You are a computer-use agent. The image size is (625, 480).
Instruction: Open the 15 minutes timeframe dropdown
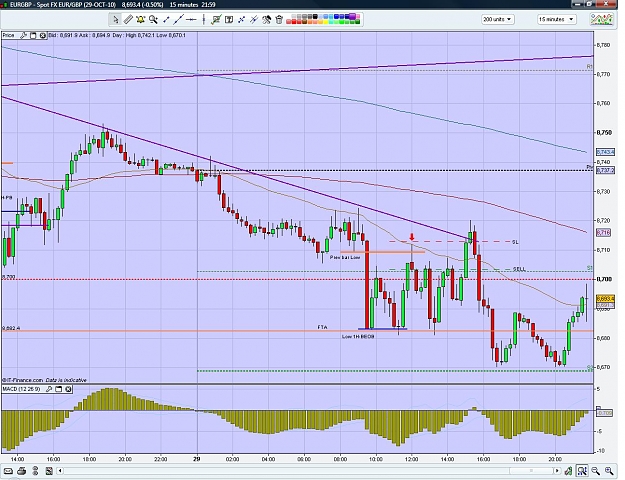(x=556, y=19)
